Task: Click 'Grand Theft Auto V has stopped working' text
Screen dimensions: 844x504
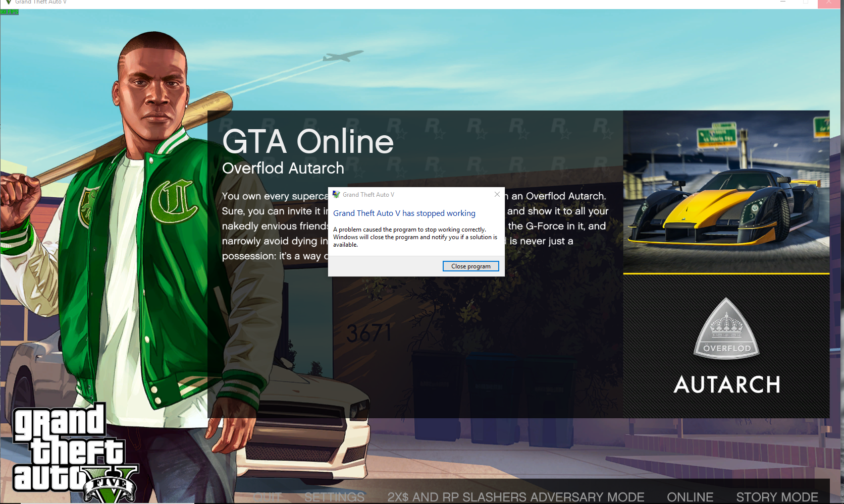Action: [x=404, y=213]
